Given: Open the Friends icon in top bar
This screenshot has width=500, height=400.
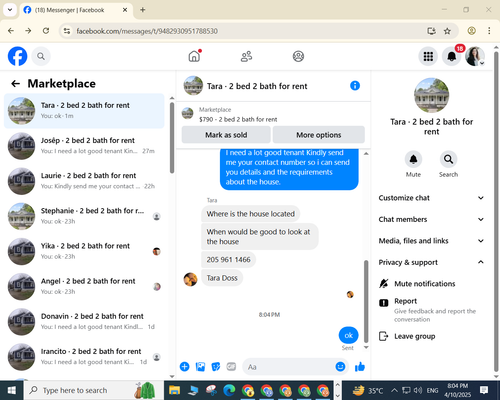Looking at the screenshot, I should [246, 56].
